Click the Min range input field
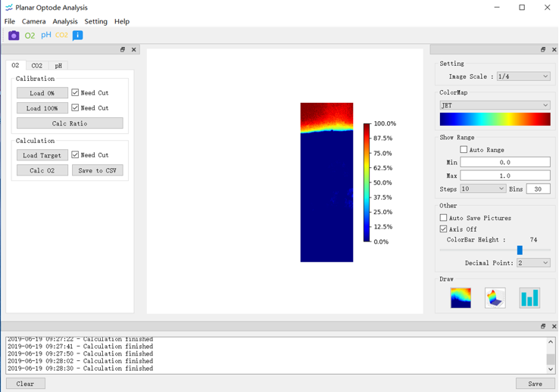559x392 pixels. pos(505,162)
